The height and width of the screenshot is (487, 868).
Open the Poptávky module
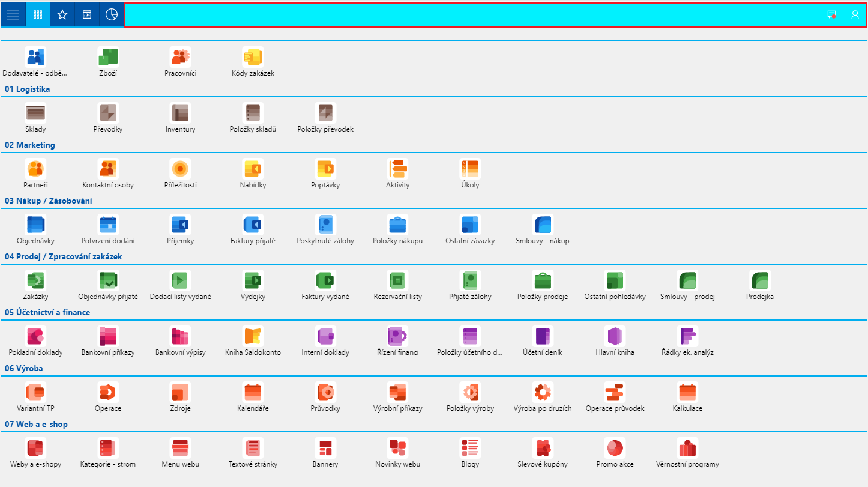[x=326, y=169]
